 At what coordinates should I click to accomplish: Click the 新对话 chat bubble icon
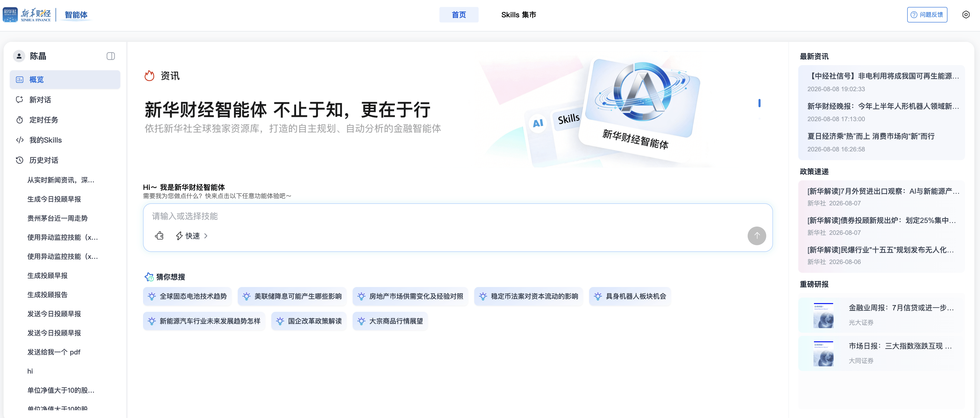(x=19, y=100)
